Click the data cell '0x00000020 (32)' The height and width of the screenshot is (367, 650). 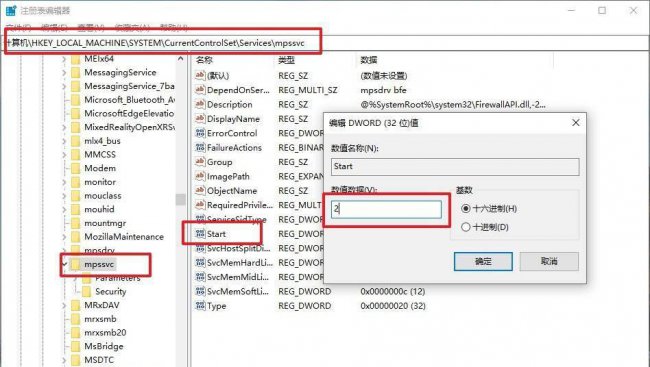(393, 306)
